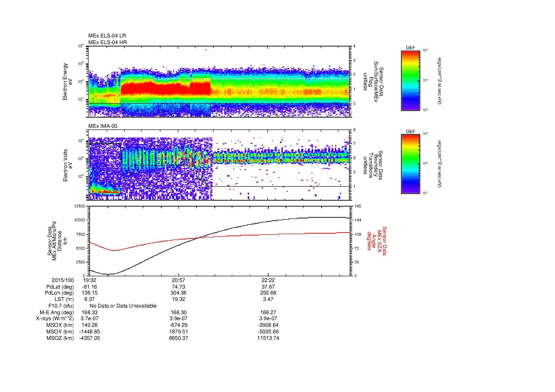Click the 'MSOY (km)' row label
The image size is (555, 392).
click(60, 332)
